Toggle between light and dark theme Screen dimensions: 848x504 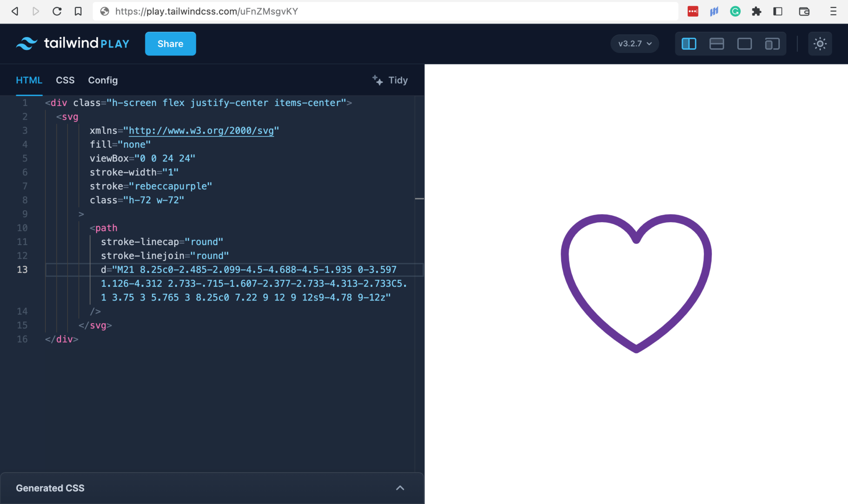point(821,43)
